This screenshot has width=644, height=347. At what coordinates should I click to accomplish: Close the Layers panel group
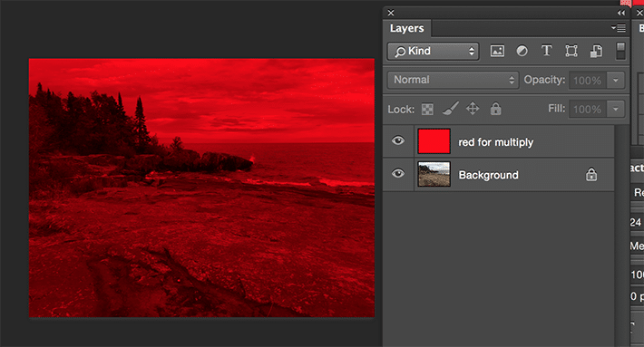pyautogui.click(x=391, y=13)
